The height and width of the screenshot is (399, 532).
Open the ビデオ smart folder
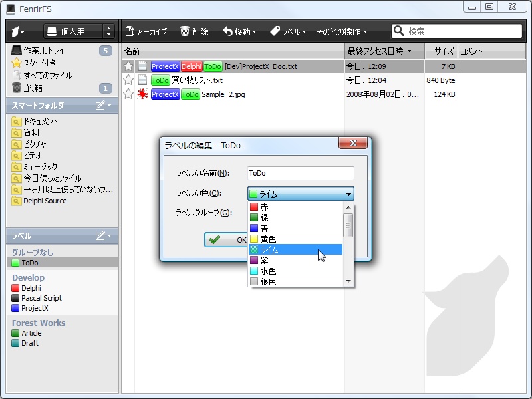pyautogui.click(x=27, y=156)
